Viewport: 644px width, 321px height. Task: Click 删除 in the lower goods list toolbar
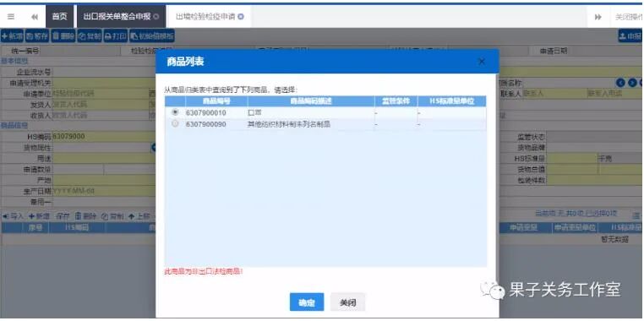[86, 216]
